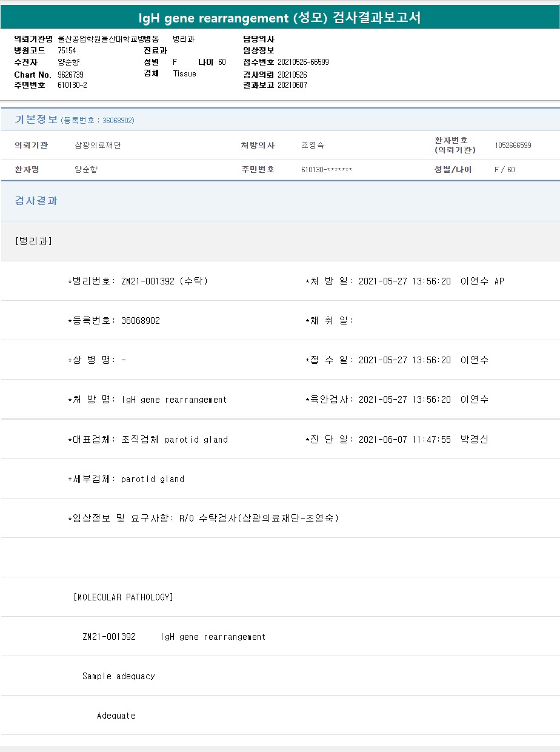The image size is (560, 752).
Task: Select the Chart No. value 9626739
Action: (x=70, y=75)
